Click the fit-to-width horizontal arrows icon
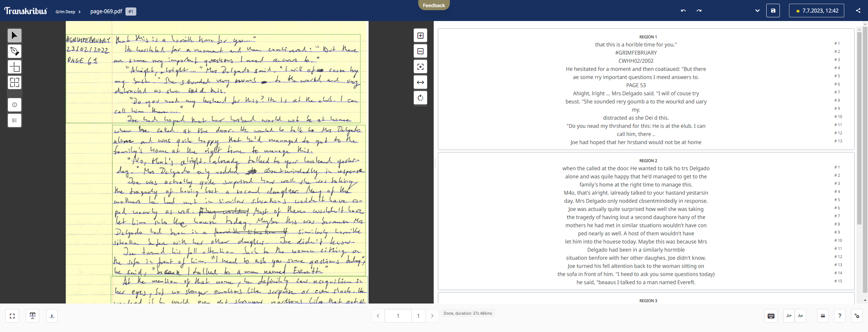Image resolution: width=868 pixels, height=332 pixels. coord(420,82)
